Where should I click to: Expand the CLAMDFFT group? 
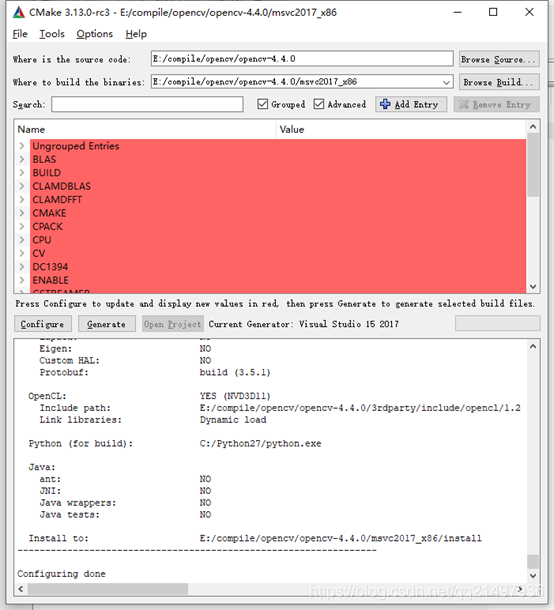22,200
